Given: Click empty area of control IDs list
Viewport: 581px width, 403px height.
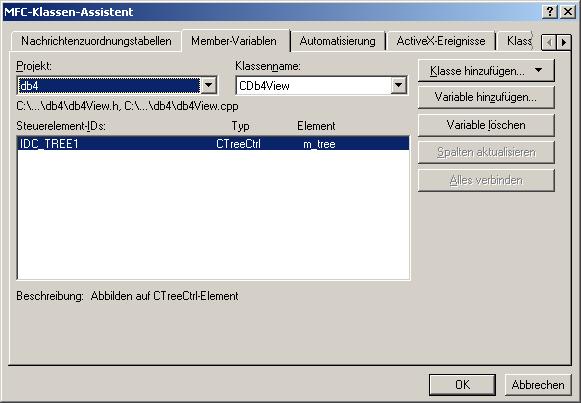Looking at the screenshot, I should (x=213, y=215).
